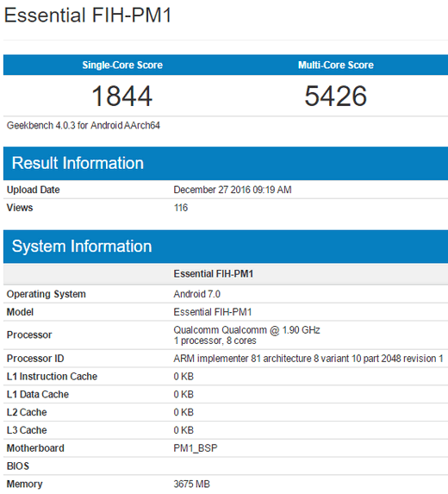Select the L3 Cache 0 KB value
This screenshot has height=494, width=448.
coord(184,430)
